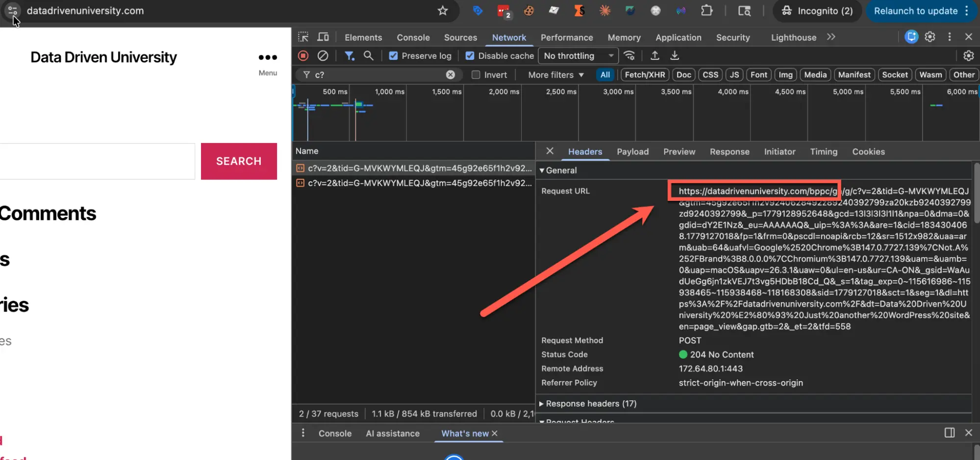Open the Cookies tab of request
Image resolution: width=980 pixels, height=460 pixels.
coord(868,152)
